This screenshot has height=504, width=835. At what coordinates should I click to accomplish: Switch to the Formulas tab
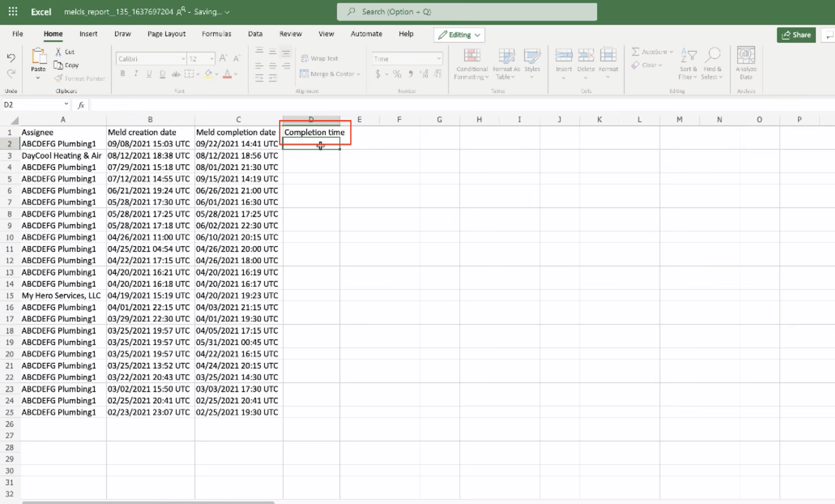[216, 34]
